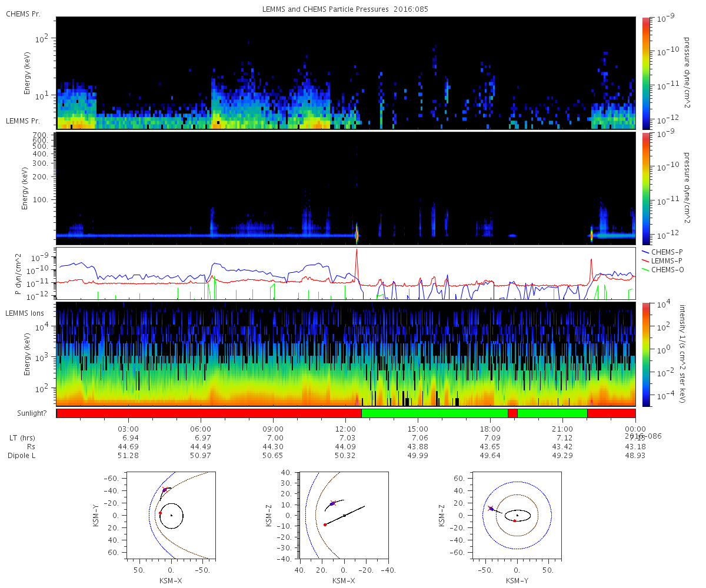Click the Rs value 44.09 under 12:00
Image resolution: width=706 pixels, height=588 pixels.
(x=347, y=447)
